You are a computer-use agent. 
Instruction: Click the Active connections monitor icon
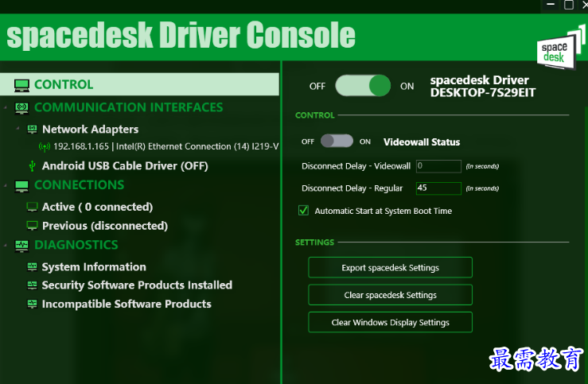[x=33, y=207]
